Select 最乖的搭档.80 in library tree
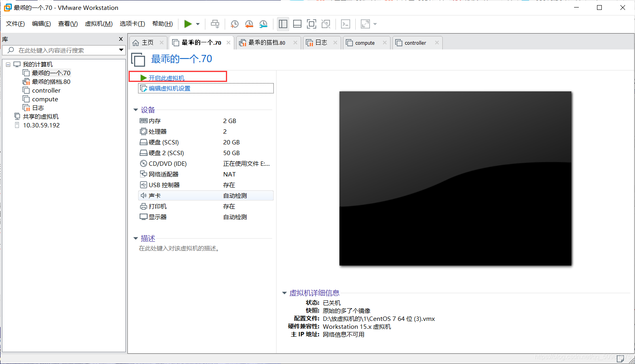This screenshot has height=364, width=635. pyautogui.click(x=51, y=82)
